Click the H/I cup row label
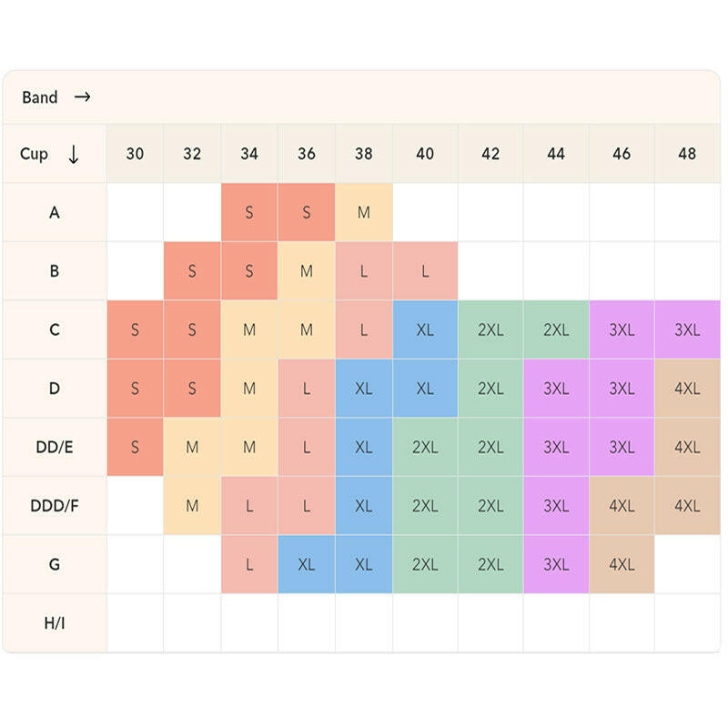728x728 pixels. [55, 622]
